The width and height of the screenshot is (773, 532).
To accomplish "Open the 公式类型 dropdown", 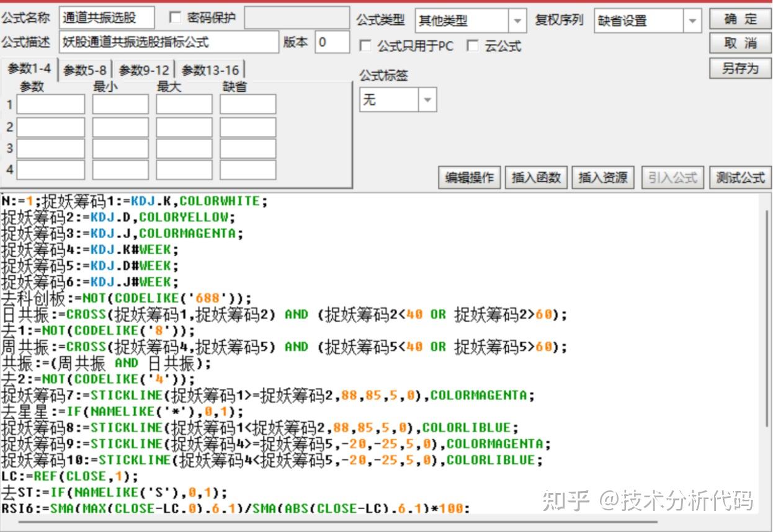I will click(517, 20).
